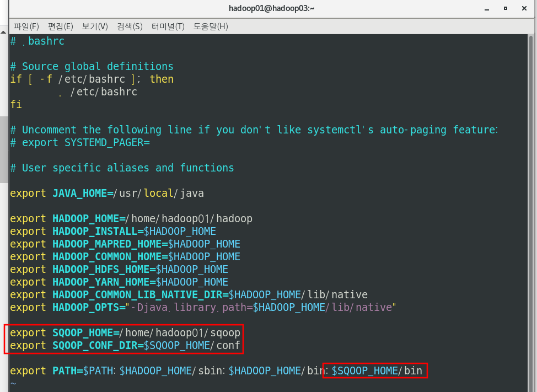Open the 도움말(H) menu

coord(211,26)
